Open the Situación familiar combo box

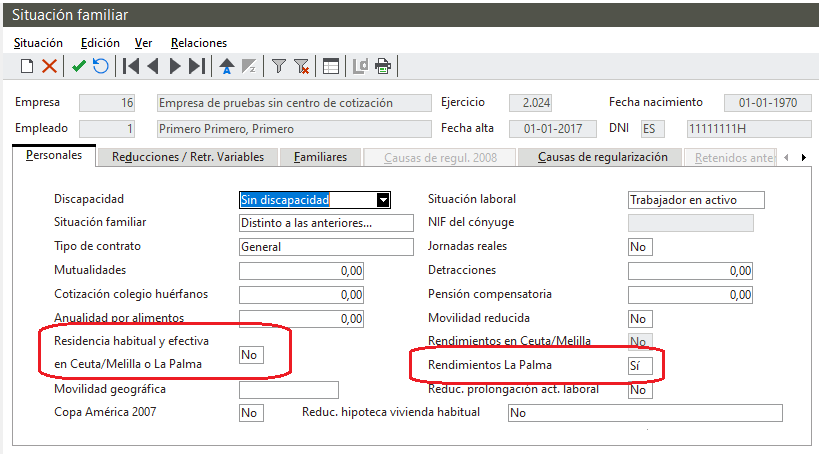[326, 223]
